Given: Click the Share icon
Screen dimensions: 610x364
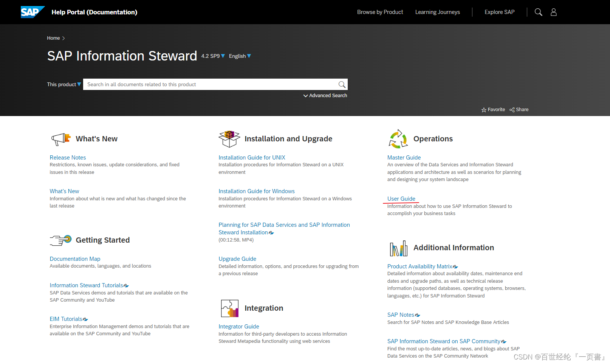Looking at the screenshot, I should pyautogui.click(x=512, y=110).
